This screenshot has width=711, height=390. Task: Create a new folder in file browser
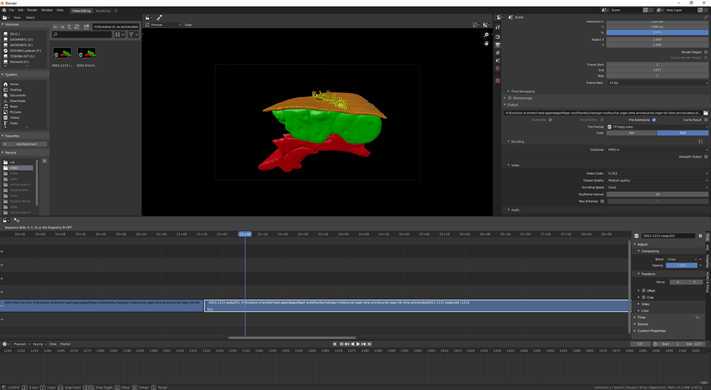point(86,27)
